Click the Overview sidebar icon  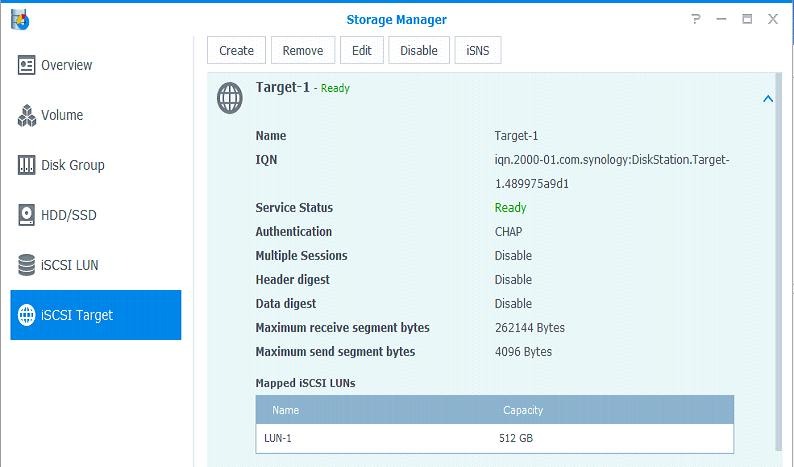click(27, 65)
